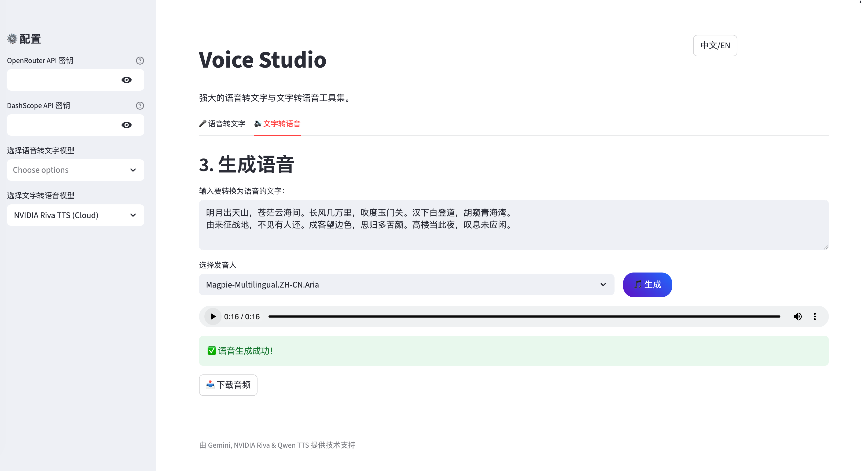
Task: Play the generated audio
Action: coord(213,316)
